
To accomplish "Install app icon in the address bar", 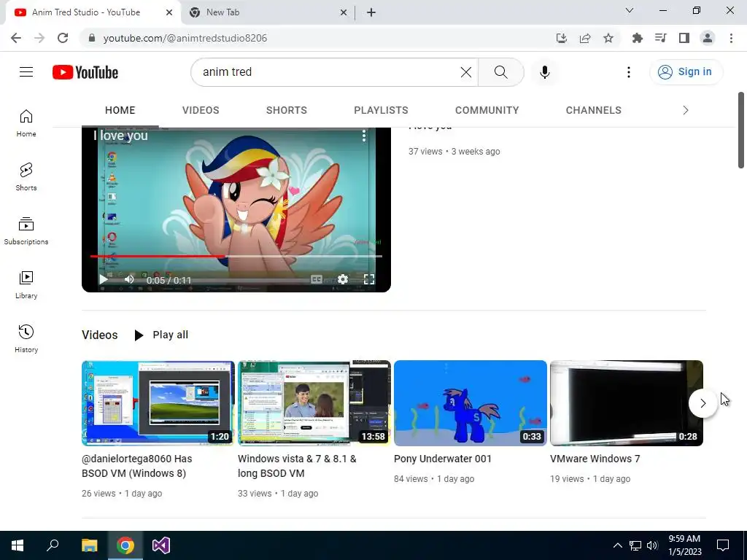I will point(562,38).
